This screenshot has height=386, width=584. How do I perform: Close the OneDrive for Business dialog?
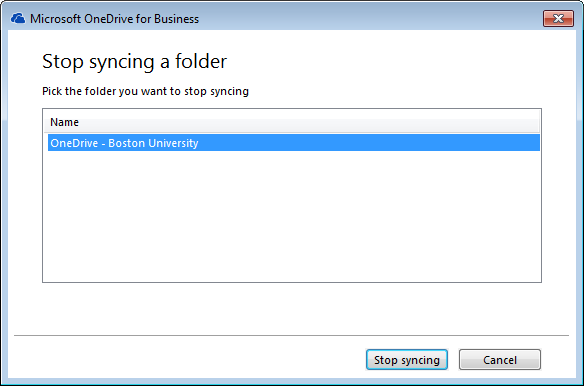coord(558,19)
